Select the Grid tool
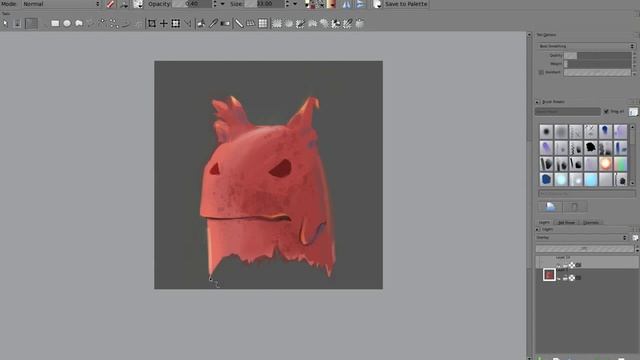 tap(263, 23)
